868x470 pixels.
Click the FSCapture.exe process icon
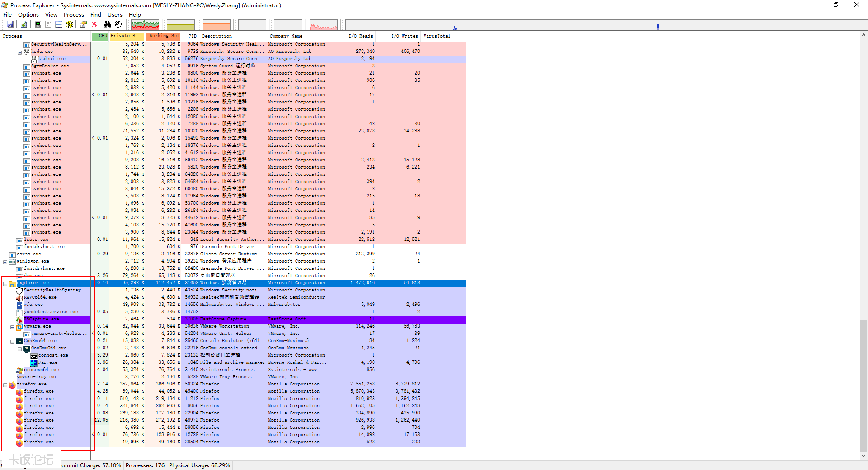point(19,320)
